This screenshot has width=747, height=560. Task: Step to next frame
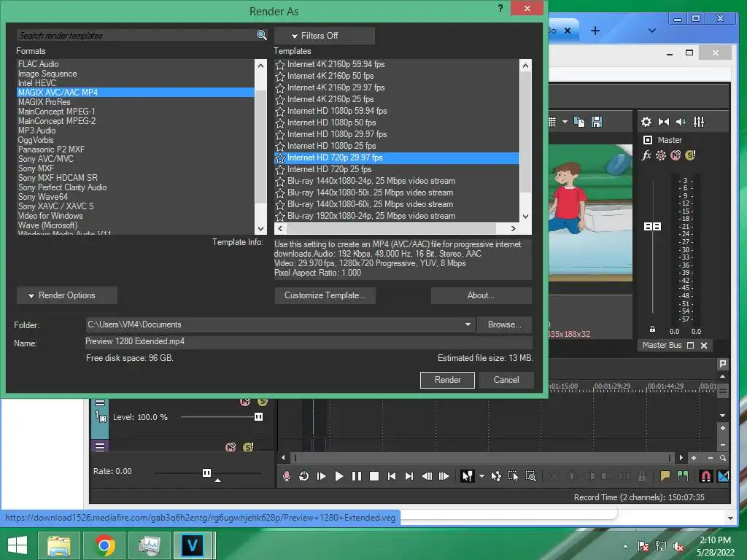[x=444, y=476]
